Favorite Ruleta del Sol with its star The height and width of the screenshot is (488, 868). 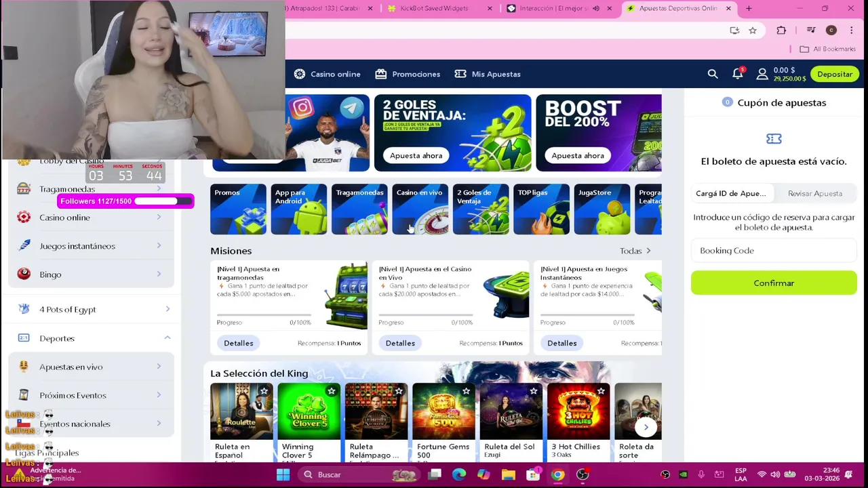click(534, 391)
